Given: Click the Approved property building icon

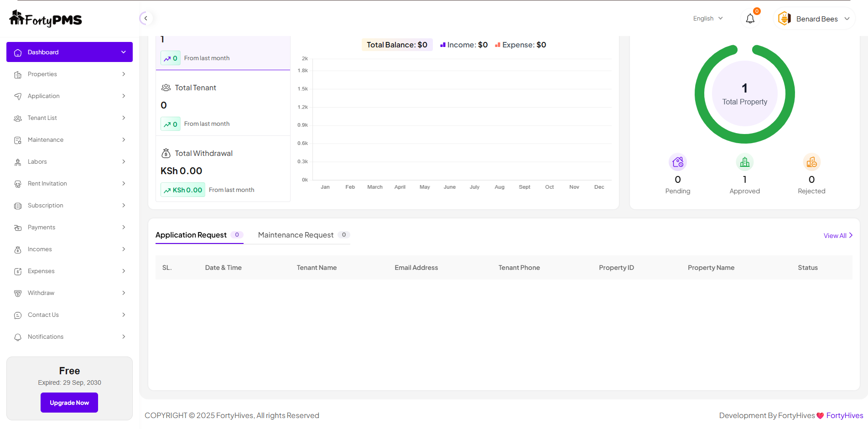Looking at the screenshot, I should 744,162.
